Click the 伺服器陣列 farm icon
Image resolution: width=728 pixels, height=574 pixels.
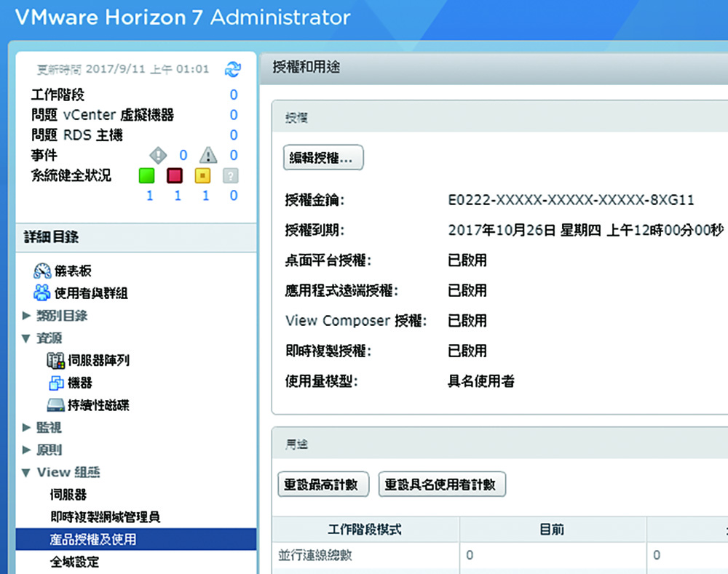pyautogui.click(x=56, y=360)
